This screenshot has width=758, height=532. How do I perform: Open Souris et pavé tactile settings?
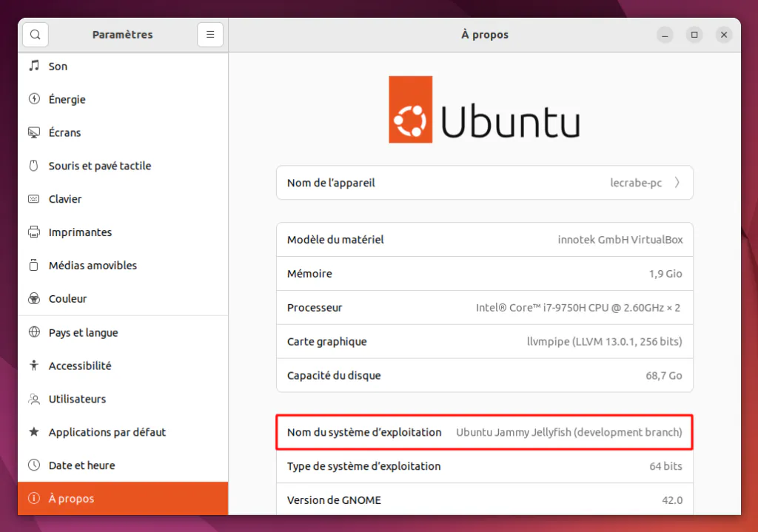[x=123, y=166]
